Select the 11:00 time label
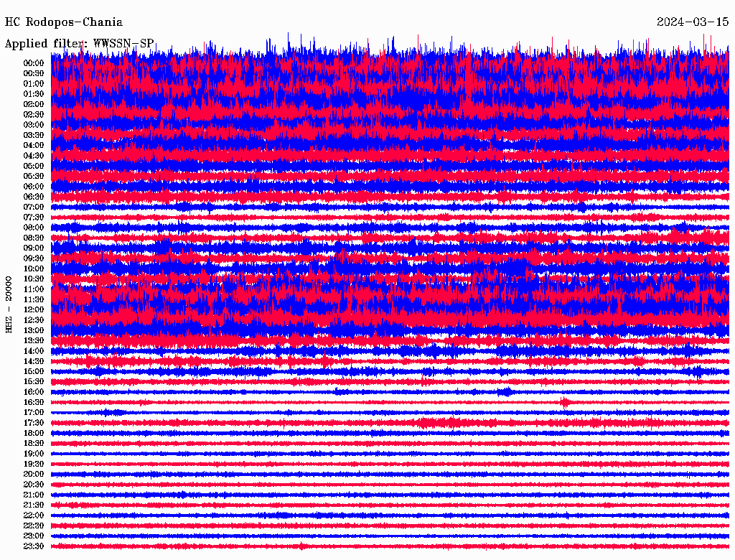Viewport: 735px width, 560px height. coord(34,289)
